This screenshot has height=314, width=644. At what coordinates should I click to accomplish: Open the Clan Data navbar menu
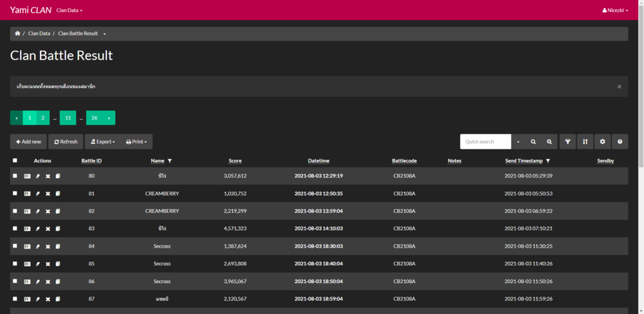pos(69,10)
